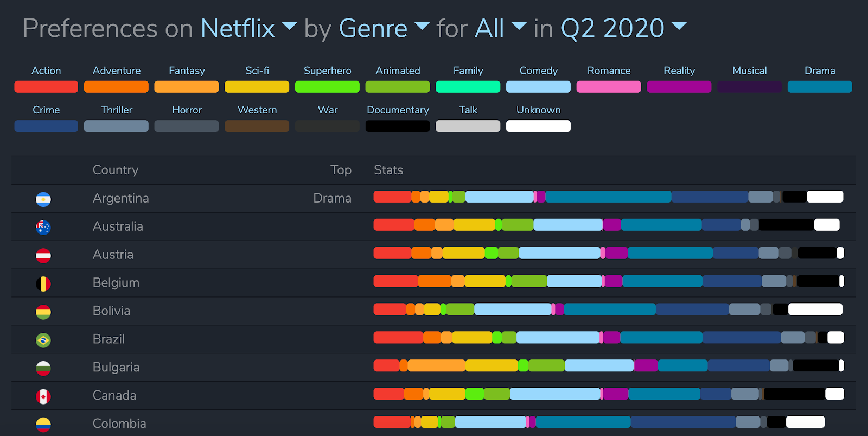Select the purple Reality genre swatch
This screenshot has height=436, width=868.
click(x=679, y=87)
